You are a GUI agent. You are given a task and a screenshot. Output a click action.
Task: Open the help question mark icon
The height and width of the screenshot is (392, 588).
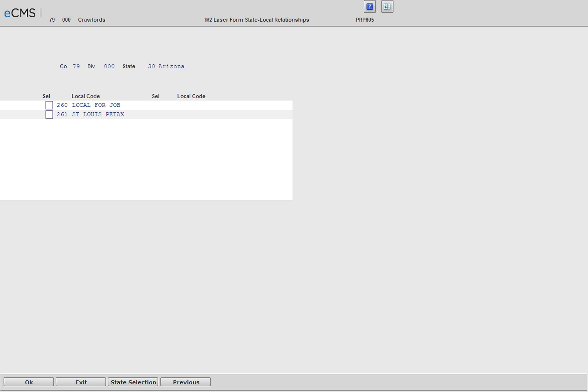[x=370, y=7]
